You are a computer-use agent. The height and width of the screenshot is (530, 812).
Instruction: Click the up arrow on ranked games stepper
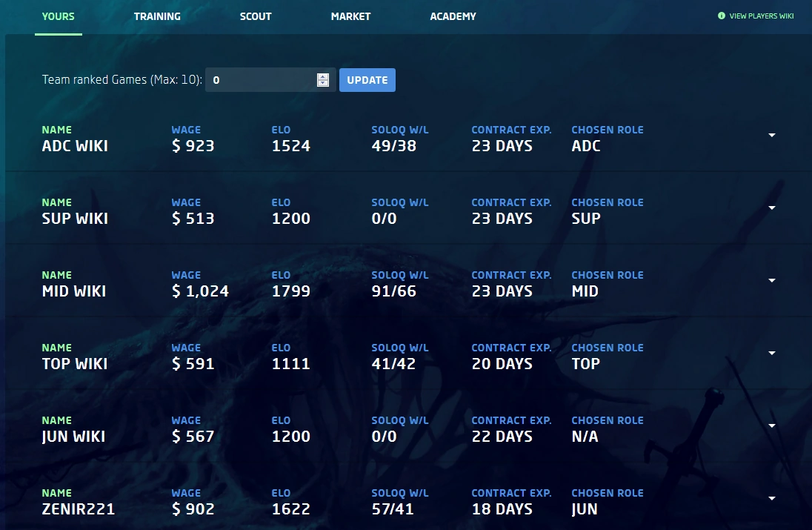click(x=322, y=76)
